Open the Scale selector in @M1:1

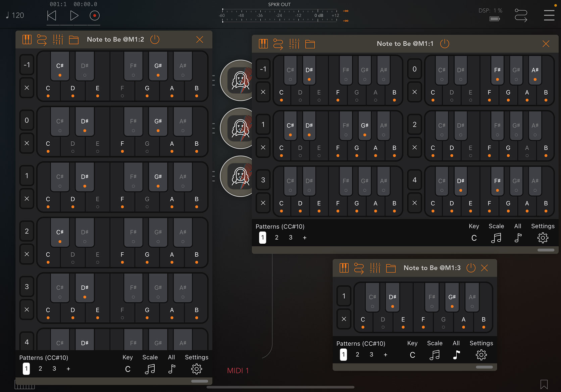pyautogui.click(x=496, y=238)
